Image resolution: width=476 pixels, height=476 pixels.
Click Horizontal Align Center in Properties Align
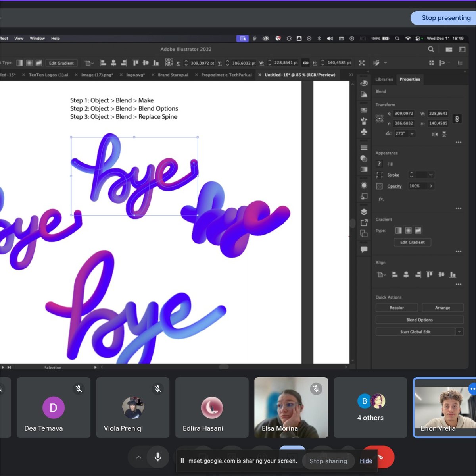coord(406,274)
